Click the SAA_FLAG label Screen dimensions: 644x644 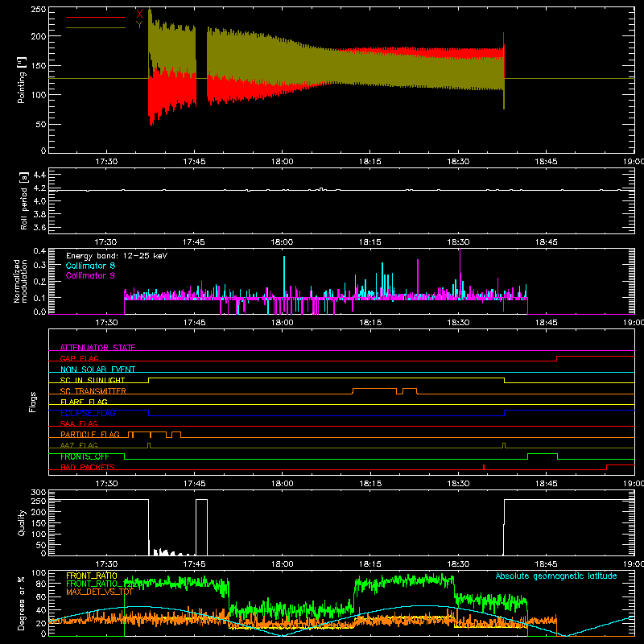pyautogui.click(x=79, y=423)
